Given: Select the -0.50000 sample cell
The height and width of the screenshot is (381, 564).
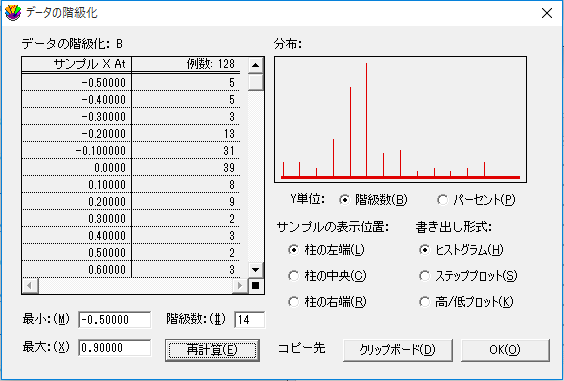Looking at the screenshot, I should click(77, 83).
